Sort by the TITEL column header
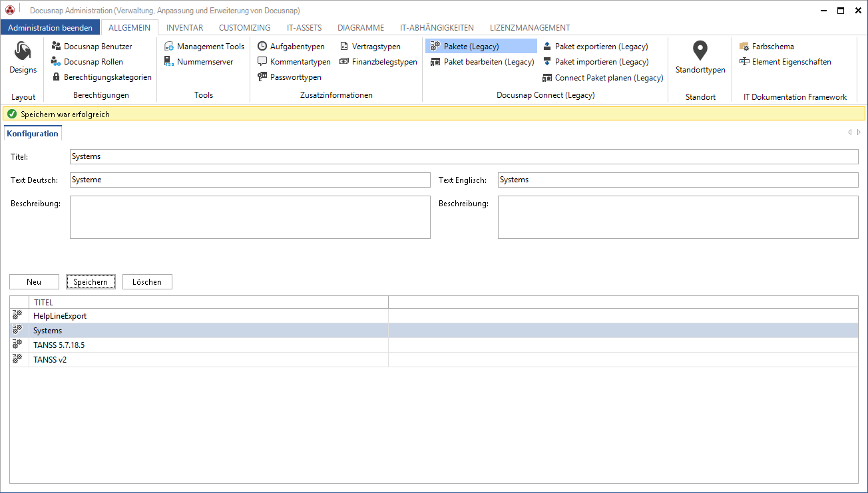The height and width of the screenshot is (493, 868). pos(208,302)
